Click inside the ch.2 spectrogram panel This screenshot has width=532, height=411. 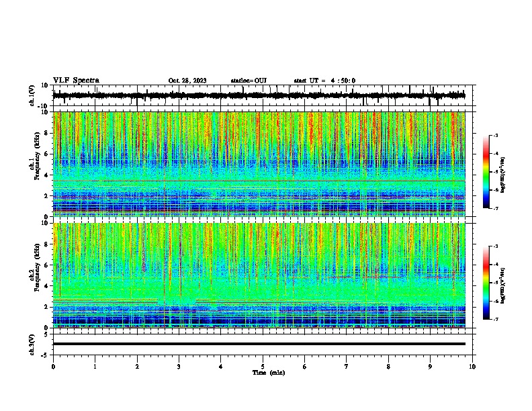[259, 275]
